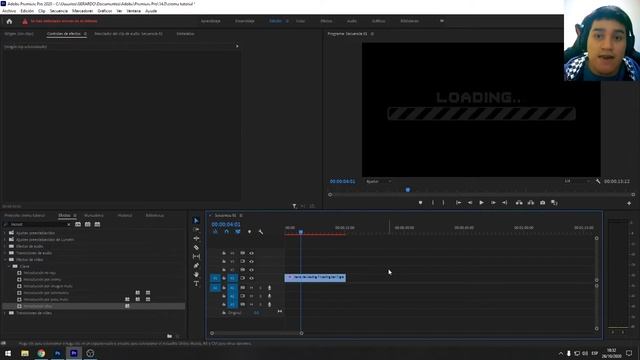Open playback resolution 1/4 dropdown
The height and width of the screenshot is (360, 640).
577,181
